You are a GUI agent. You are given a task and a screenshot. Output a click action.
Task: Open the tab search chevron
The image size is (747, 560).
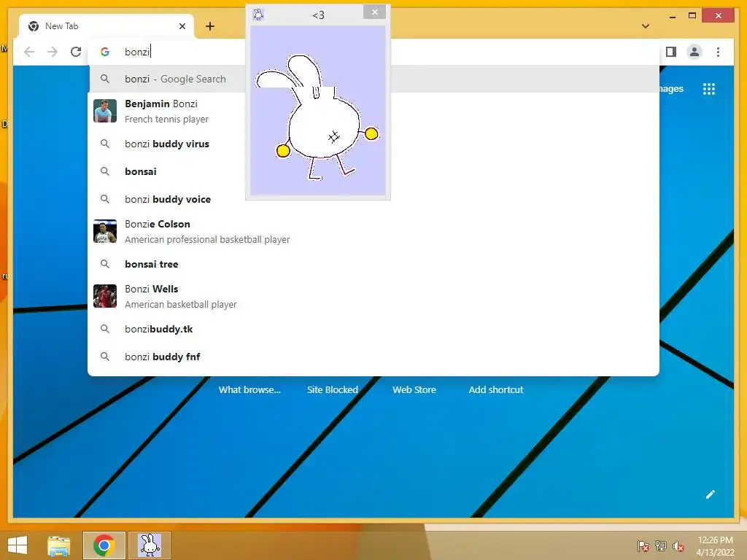(x=646, y=26)
